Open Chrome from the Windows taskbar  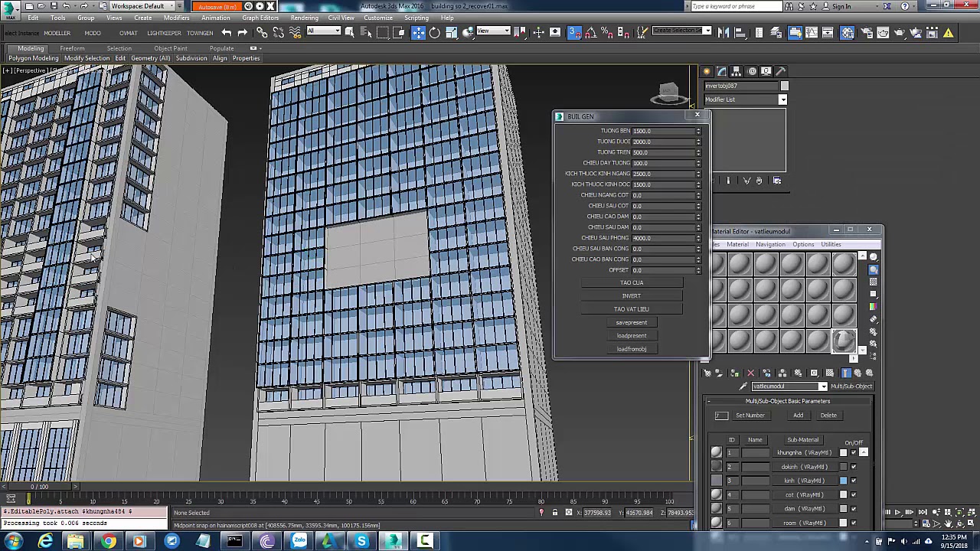108,542
